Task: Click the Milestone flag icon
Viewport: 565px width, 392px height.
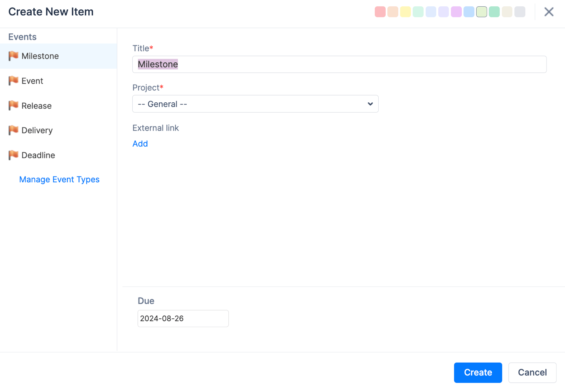Action: (x=13, y=56)
